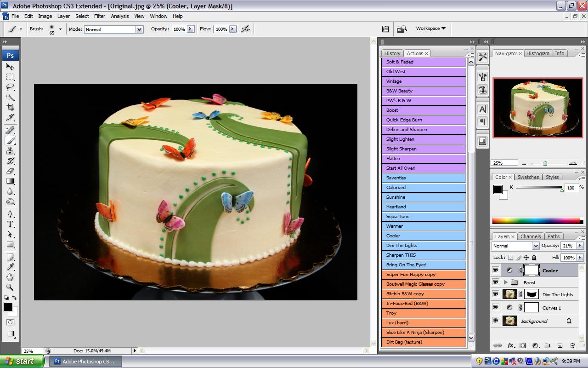Toggle Quick Mask mode in toolbox
588x368 pixels.
tap(10, 322)
